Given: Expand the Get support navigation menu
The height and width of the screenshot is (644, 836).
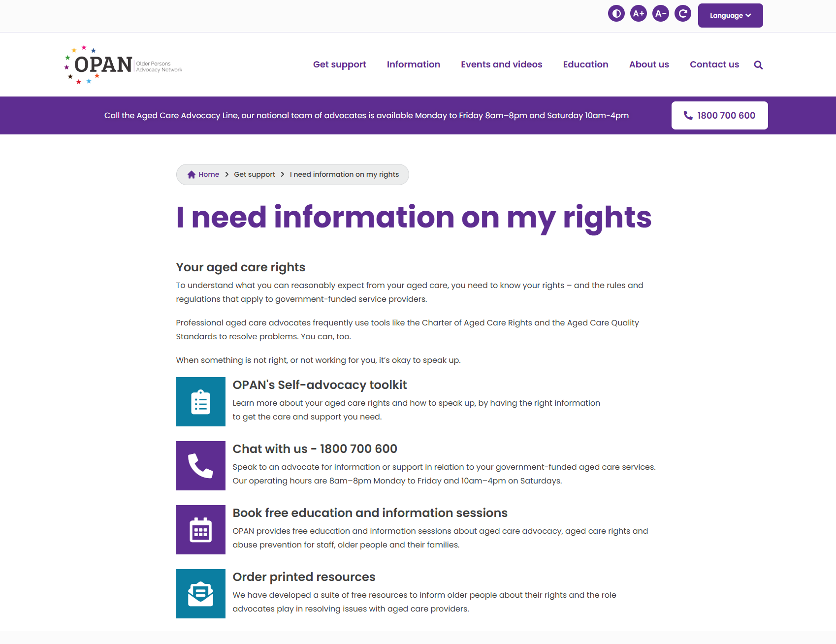Looking at the screenshot, I should (340, 64).
